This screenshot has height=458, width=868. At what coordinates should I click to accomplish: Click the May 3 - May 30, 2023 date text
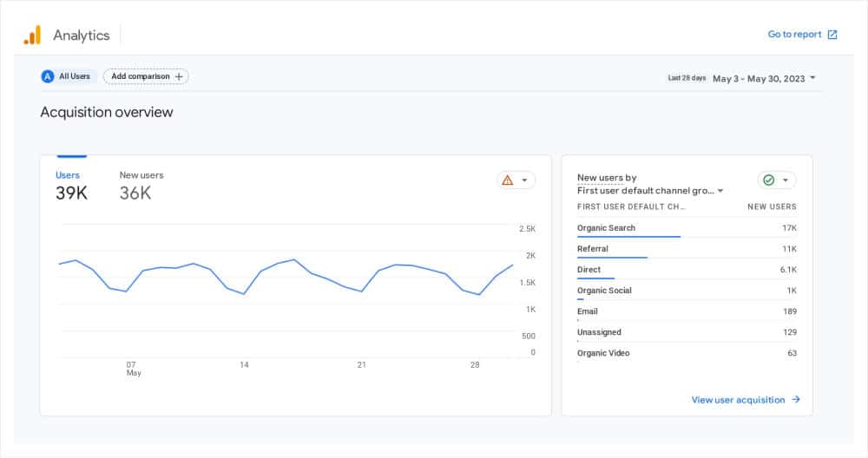point(758,78)
